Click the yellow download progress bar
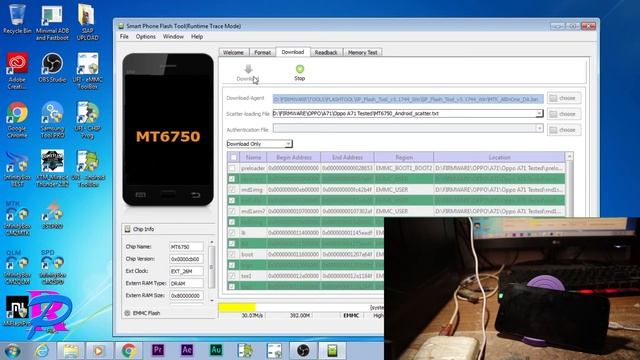640x360 pixels. (237, 307)
